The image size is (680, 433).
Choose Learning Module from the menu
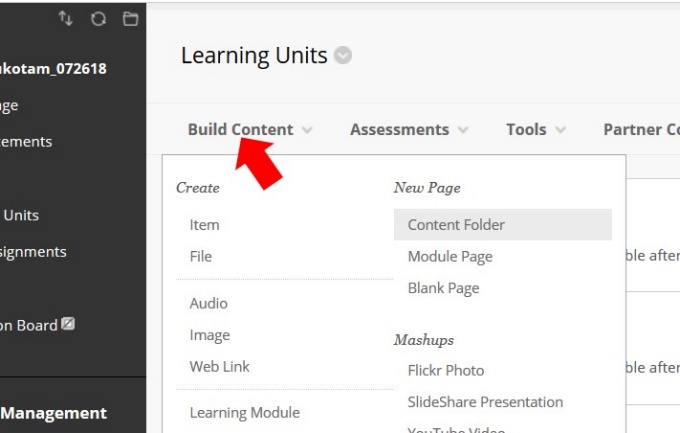tap(244, 412)
